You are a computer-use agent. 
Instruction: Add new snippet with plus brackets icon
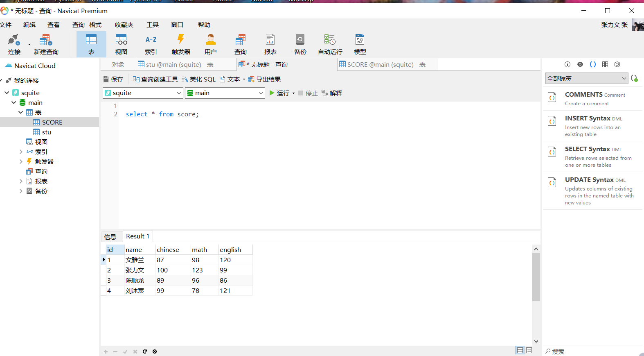pos(635,78)
